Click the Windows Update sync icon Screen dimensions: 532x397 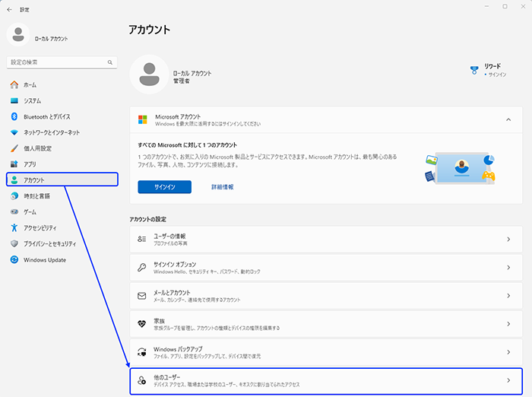14,259
